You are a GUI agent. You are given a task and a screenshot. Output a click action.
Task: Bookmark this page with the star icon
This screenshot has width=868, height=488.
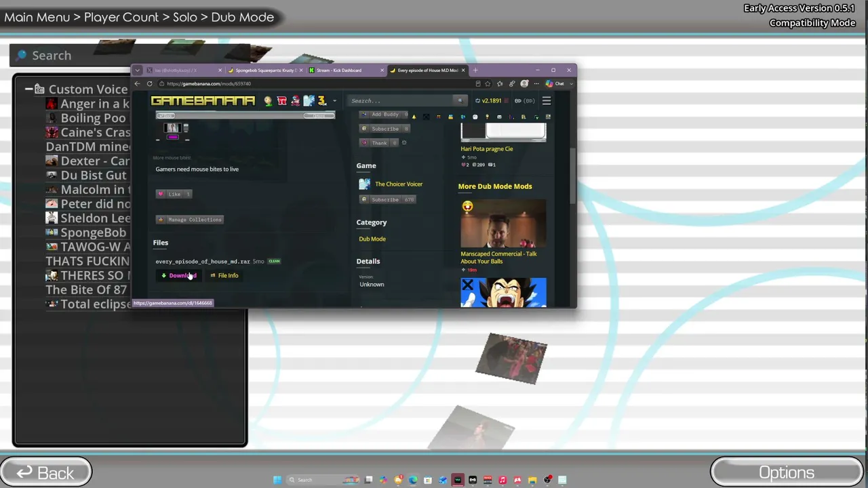(x=488, y=84)
